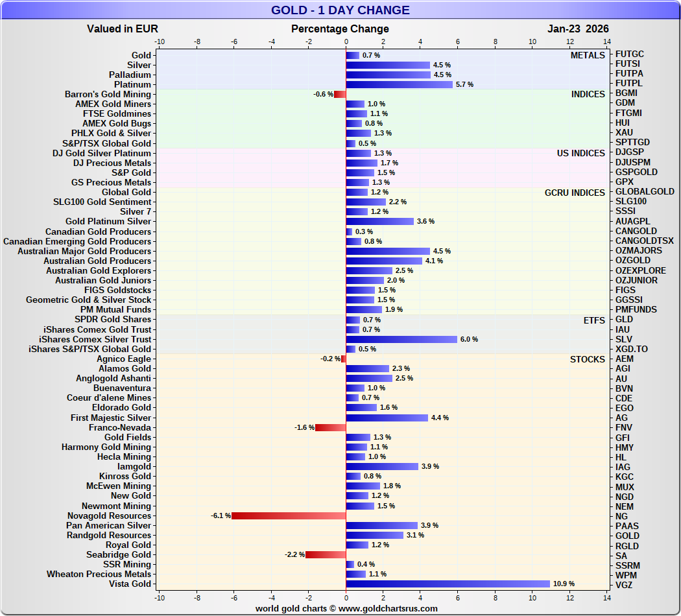Click the VGZ ticker symbol
The height and width of the screenshot is (616, 681).
(624, 585)
